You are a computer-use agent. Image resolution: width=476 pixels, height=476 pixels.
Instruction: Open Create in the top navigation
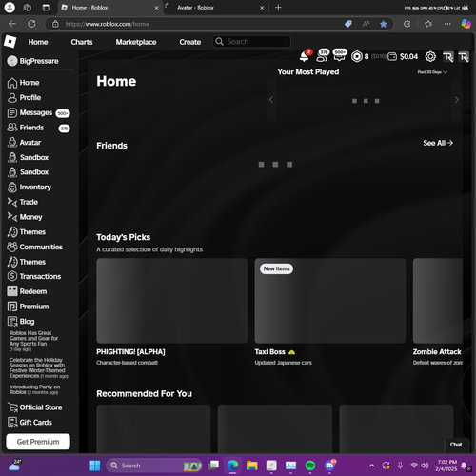click(190, 42)
